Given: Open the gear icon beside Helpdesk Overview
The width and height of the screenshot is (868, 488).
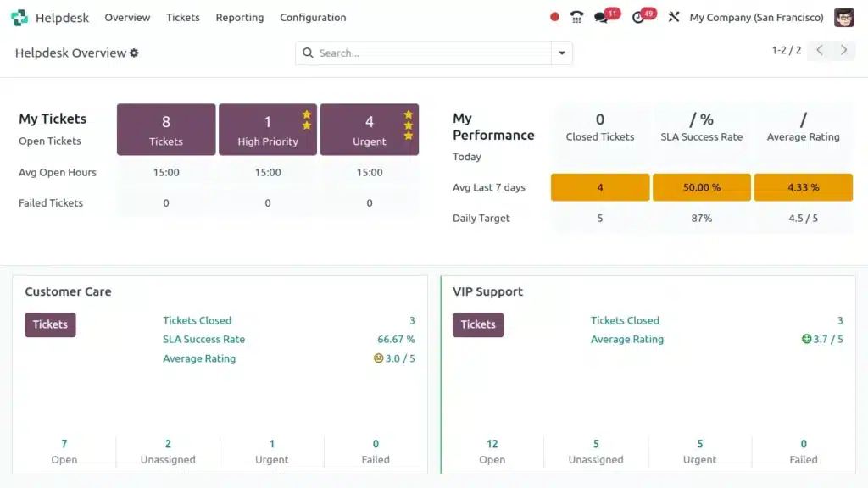Looking at the screenshot, I should [x=134, y=53].
